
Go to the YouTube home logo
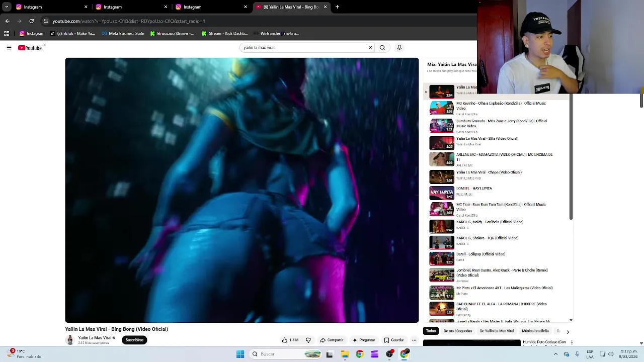pos(30,48)
